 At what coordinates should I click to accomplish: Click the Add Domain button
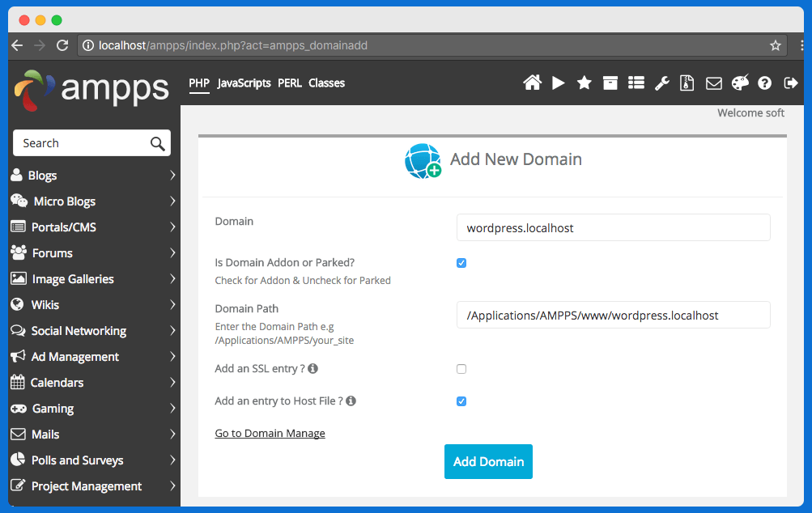(x=488, y=461)
